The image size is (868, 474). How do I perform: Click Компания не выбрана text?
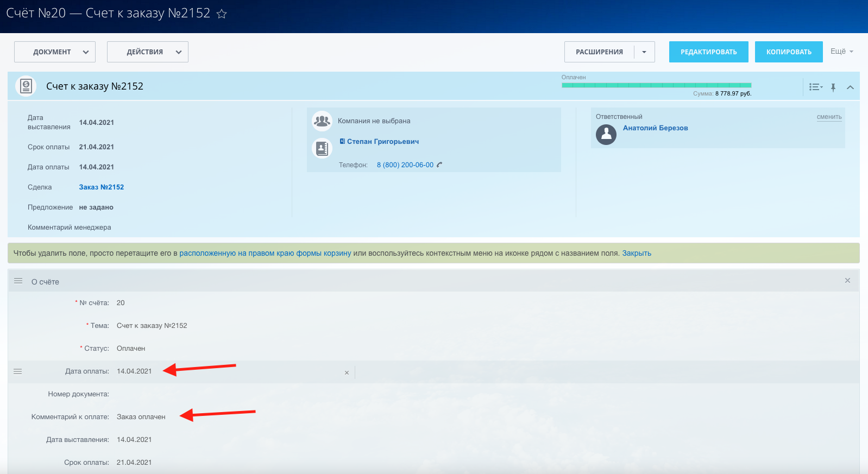374,121
